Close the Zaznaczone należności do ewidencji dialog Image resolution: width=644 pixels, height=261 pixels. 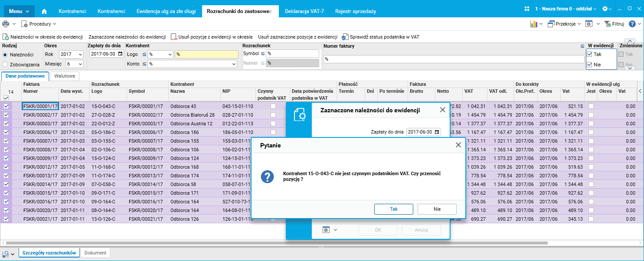(442, 110)
